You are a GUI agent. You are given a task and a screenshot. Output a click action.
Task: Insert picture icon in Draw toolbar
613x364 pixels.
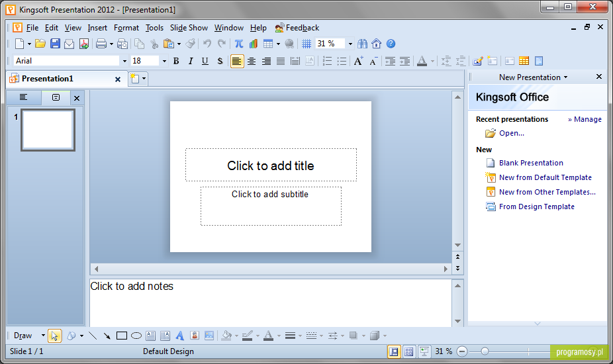click(210, 336)
